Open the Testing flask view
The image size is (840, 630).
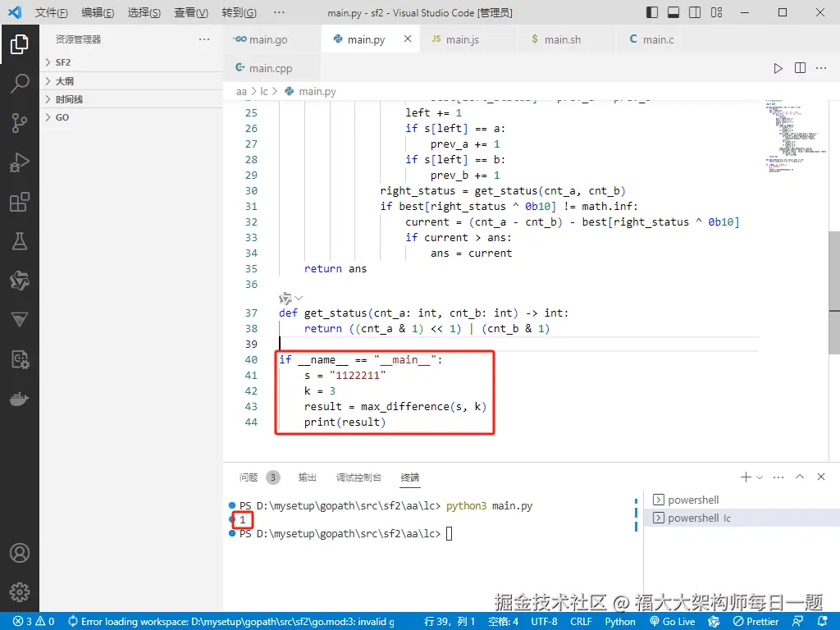(x=20, y=241)
